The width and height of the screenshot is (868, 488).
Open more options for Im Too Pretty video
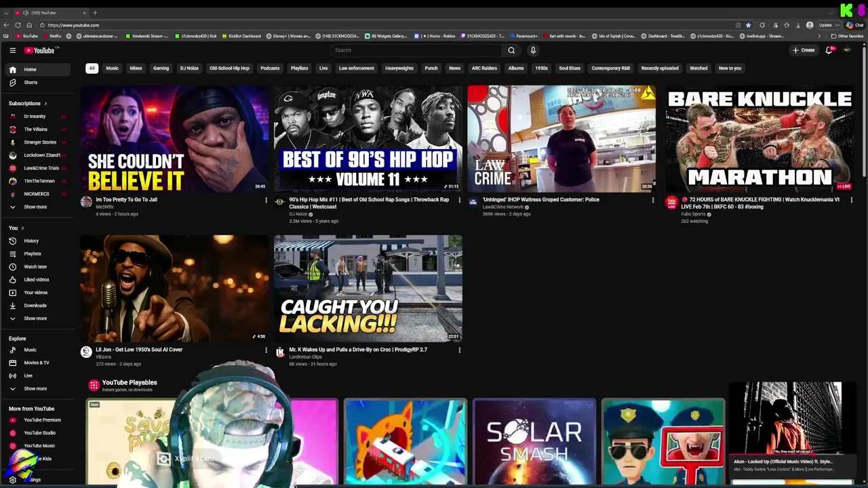point(266,200)
